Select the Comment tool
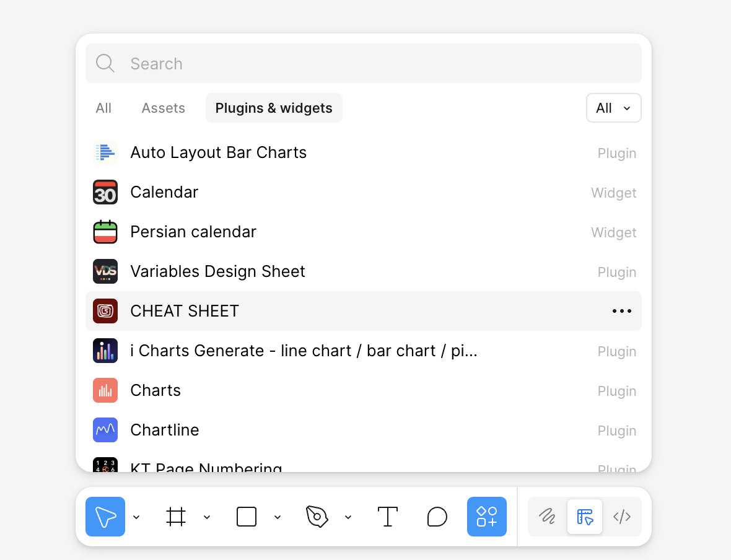Viewport: 731px width, 560px height. pyautogui.click(x=437, y=517)
